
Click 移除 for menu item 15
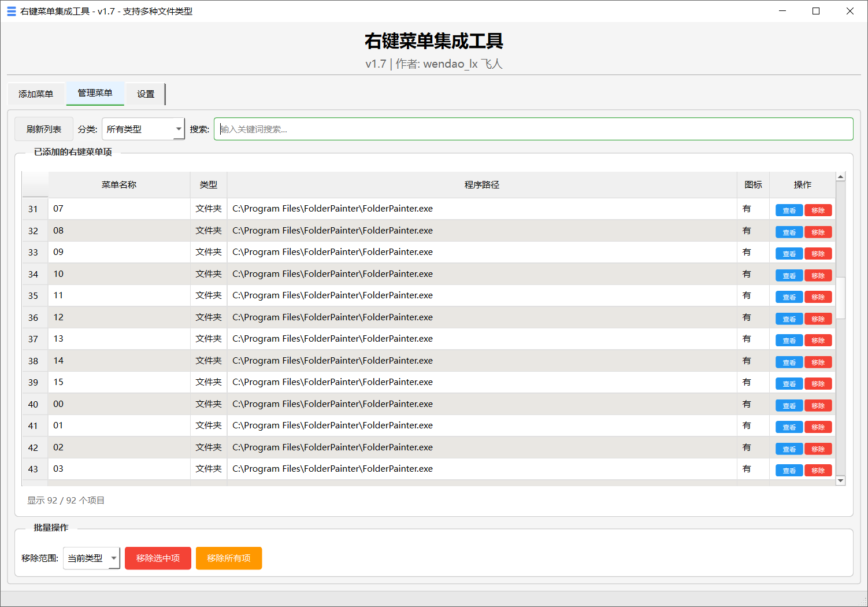click(818, 383)
